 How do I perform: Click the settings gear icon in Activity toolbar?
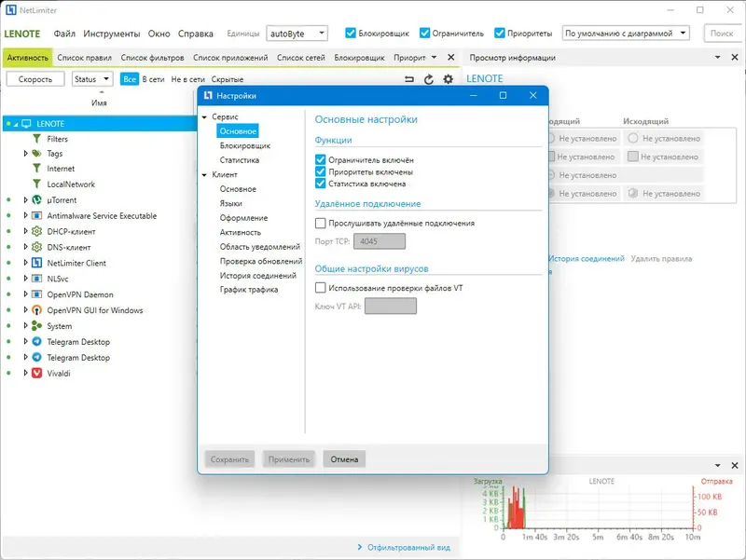pyautogui.click(x=448, y=79)
